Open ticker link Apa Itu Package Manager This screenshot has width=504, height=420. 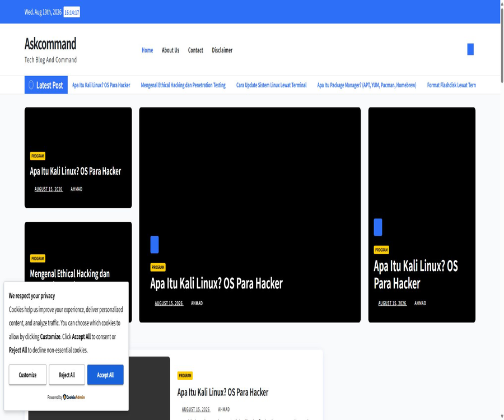[x=367, y=85]
